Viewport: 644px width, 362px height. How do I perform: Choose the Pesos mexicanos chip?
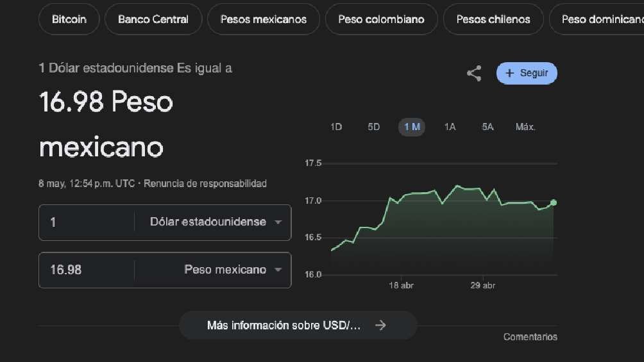pos(264,19)
